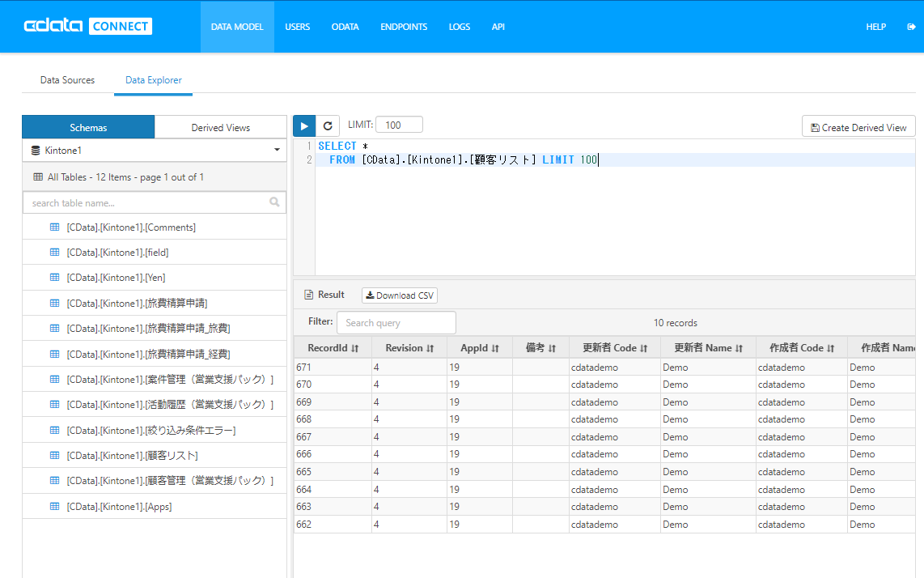Select the Schemas tab
Screen dimensions: 924x578
click(x=88, y=127)
